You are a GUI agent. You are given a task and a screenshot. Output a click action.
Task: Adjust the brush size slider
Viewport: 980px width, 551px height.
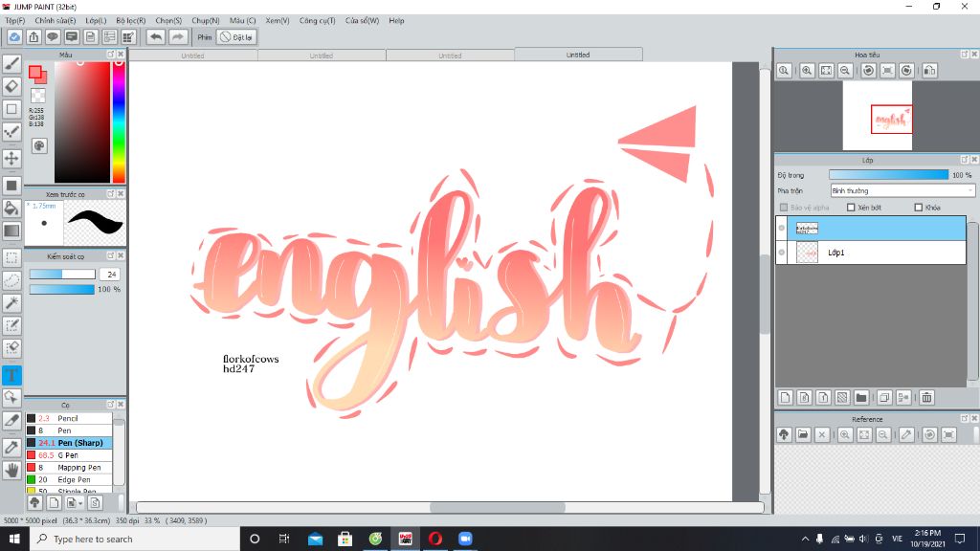(x=62, y=275)
